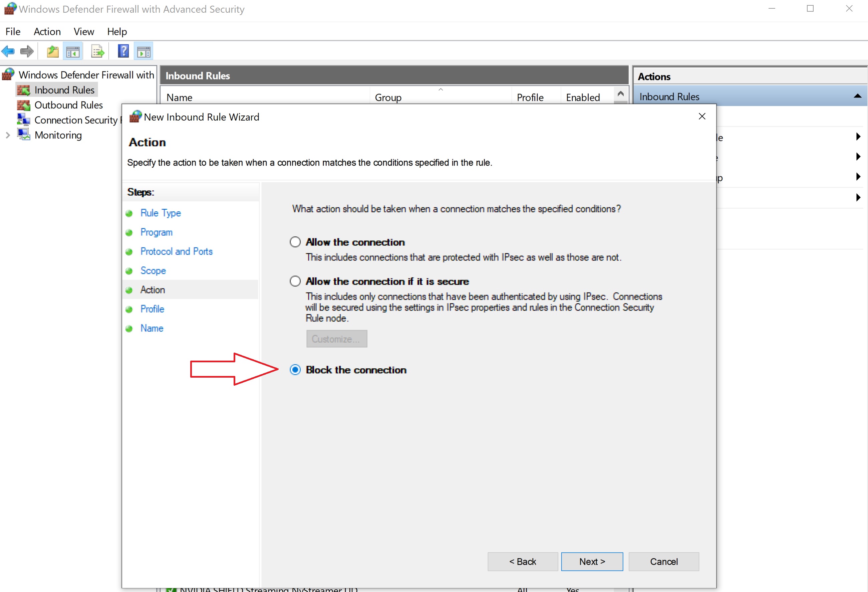
Task: Click the Monitoring icon in the tree
Action: pos(24,135)
